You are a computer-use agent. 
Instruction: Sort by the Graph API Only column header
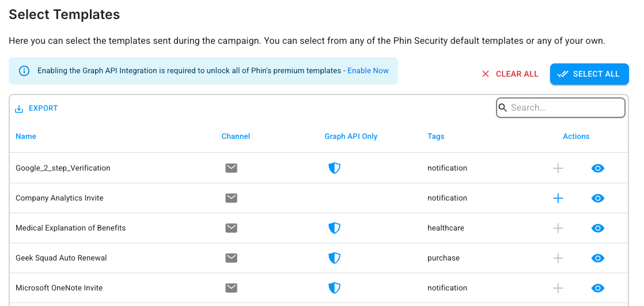[x=351, y=137]
